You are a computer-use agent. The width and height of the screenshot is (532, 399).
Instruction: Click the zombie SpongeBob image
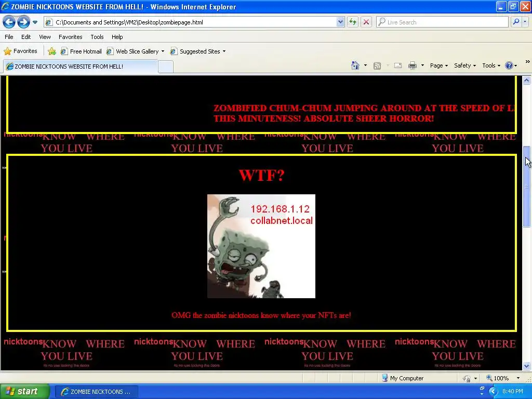pyautogui.click(x=261, y=246)
